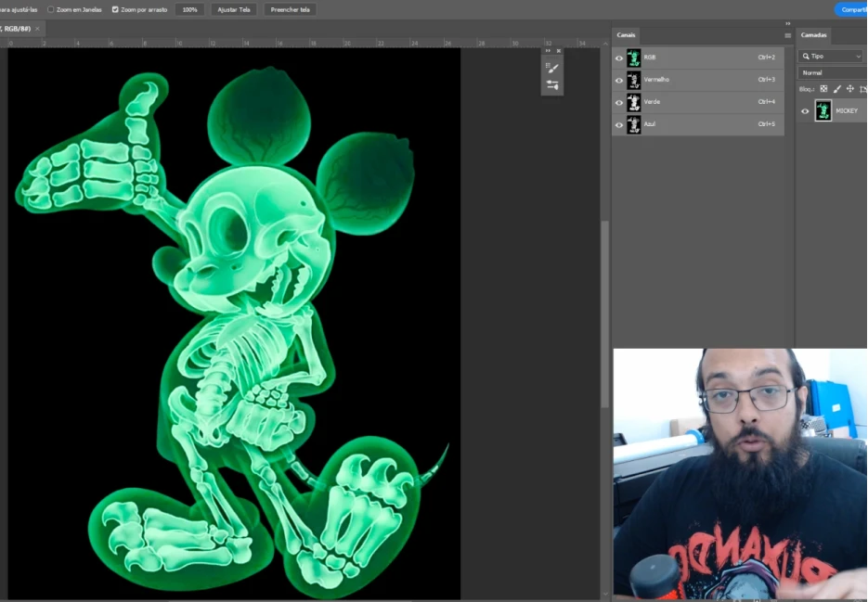Click the search magnifier icon next to Tipo
Image resolution: width=868 pixels, height=602 pixels.
coord(806,57)
